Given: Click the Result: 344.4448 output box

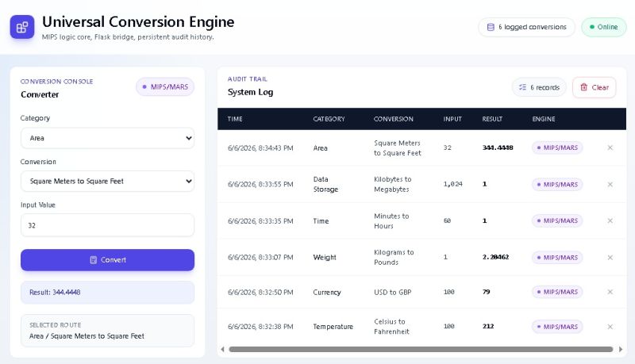Looking at the screenshot, I should point(107,293).
